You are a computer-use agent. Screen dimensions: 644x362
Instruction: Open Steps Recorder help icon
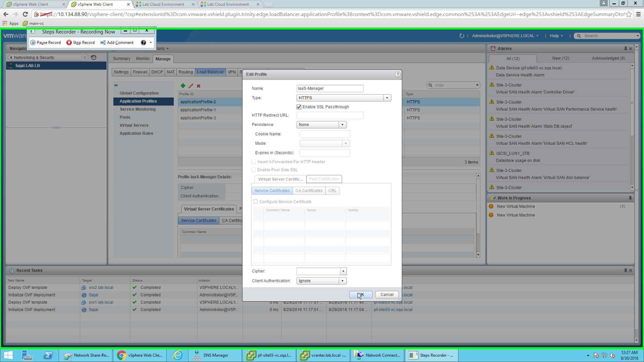(143, 43)
